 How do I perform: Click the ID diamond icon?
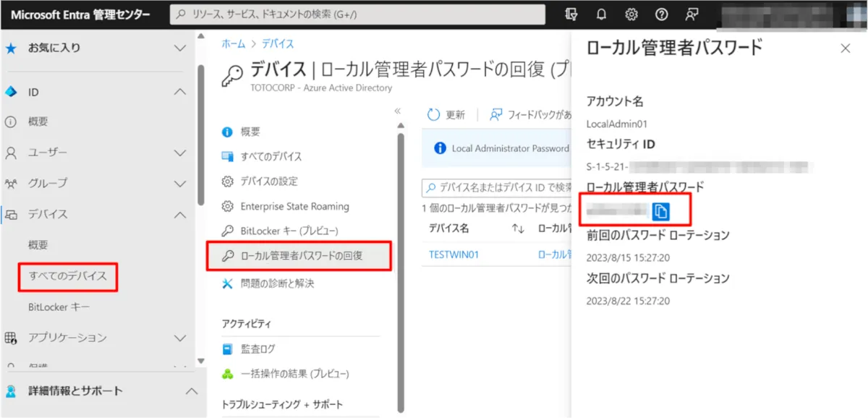(11, 92)
